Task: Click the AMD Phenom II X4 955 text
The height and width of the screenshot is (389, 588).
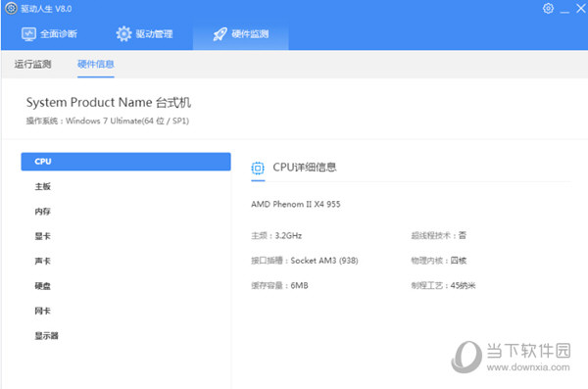Action: (296, 204)
